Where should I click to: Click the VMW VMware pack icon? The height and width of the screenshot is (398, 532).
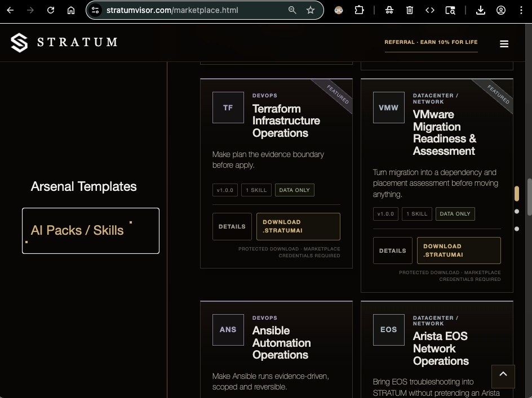click(x=388, y=108)
